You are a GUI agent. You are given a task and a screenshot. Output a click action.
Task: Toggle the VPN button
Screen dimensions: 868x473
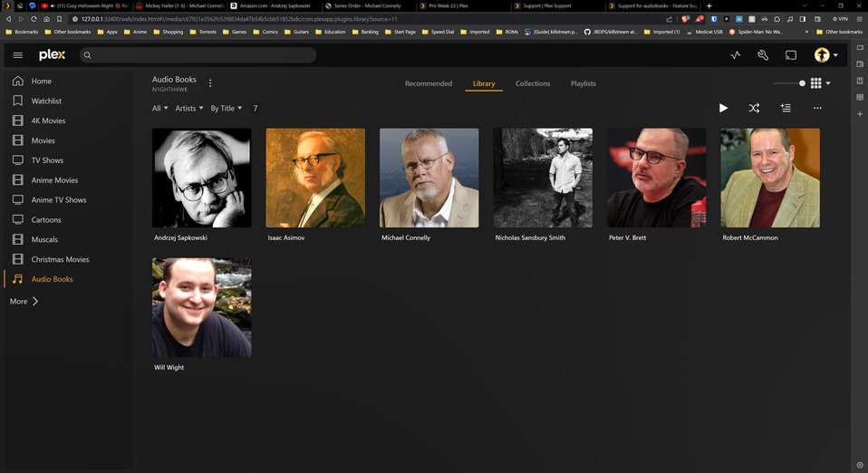click(840, 19)
